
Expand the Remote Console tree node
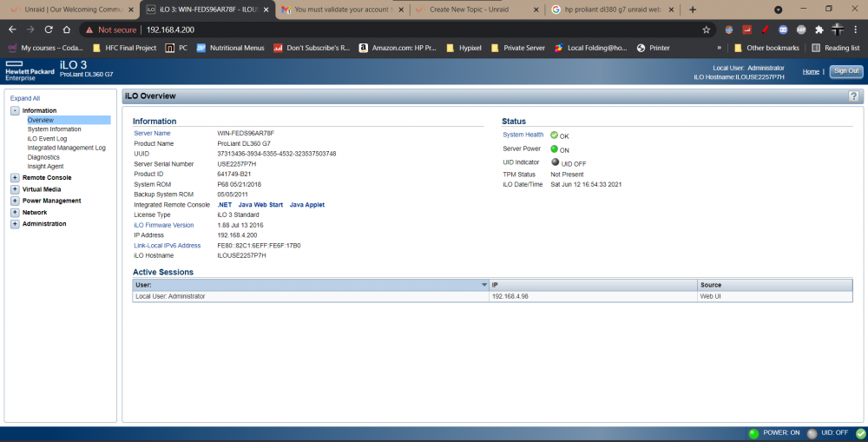click(x=15, y=178)
